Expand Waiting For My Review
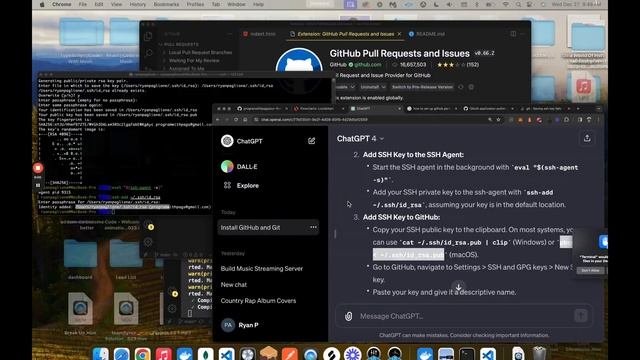 192,60
